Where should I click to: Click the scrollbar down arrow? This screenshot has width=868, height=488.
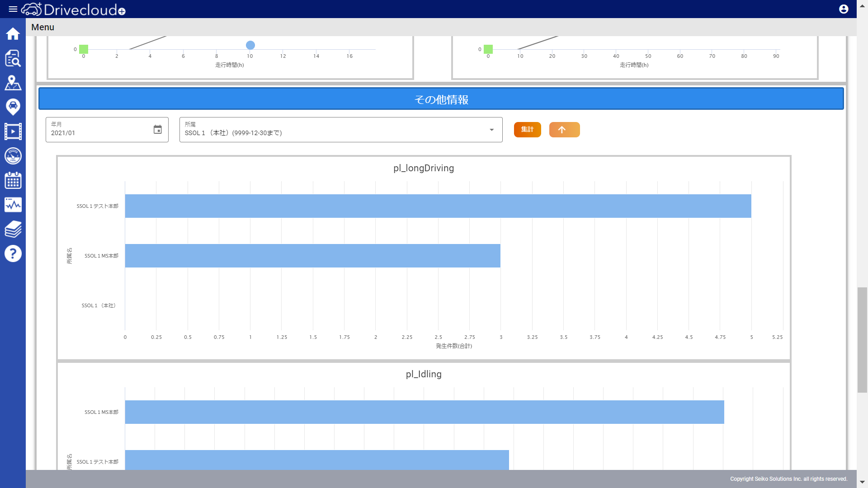tap(862, 483)
